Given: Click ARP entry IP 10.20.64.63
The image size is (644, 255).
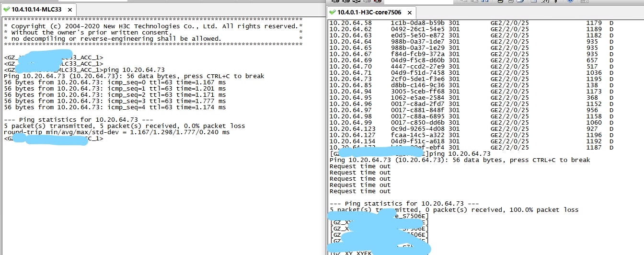Looking at the screenshot, I should point(351,35).
